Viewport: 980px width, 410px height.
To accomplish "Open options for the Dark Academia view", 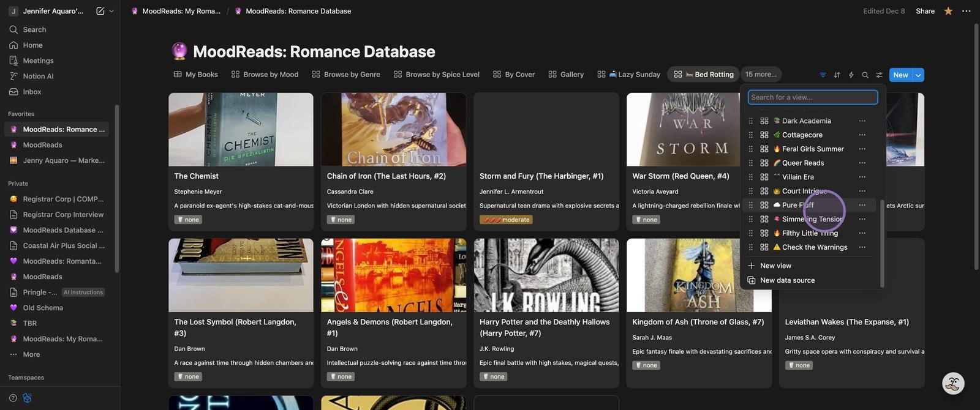I will tap(862, 121).
